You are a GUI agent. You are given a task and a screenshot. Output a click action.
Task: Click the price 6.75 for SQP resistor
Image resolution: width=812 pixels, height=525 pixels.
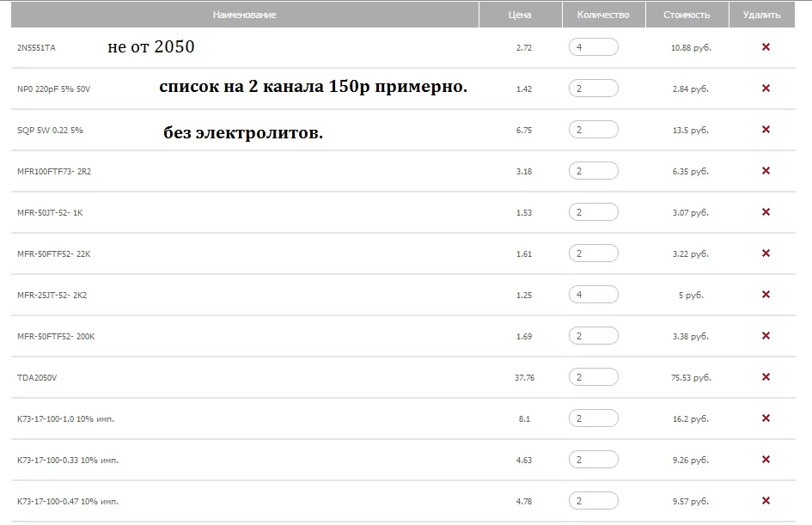[x=524, y=130]
